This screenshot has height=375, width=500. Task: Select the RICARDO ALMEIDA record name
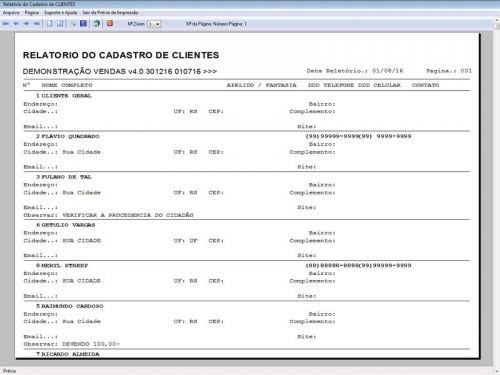pos(70,354)
